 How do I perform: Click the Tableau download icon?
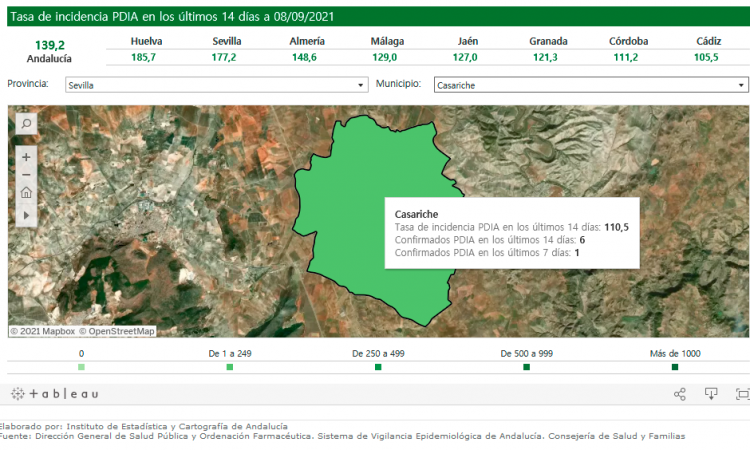pyautogui.click(x=711, y=394)
